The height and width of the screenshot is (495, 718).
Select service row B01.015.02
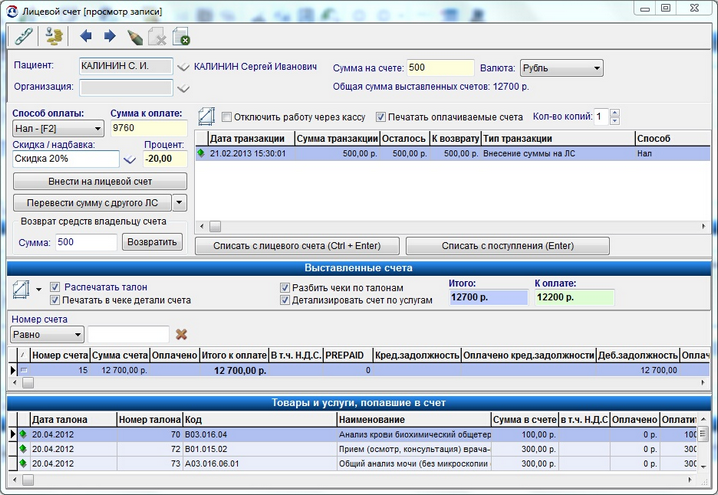click(353, 449)
